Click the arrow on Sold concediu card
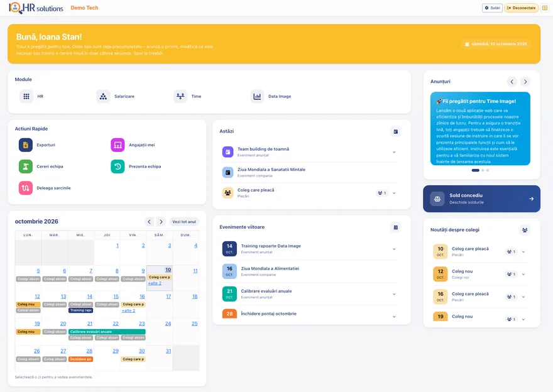This screenshot has width=553, height=392. [531, 199]
